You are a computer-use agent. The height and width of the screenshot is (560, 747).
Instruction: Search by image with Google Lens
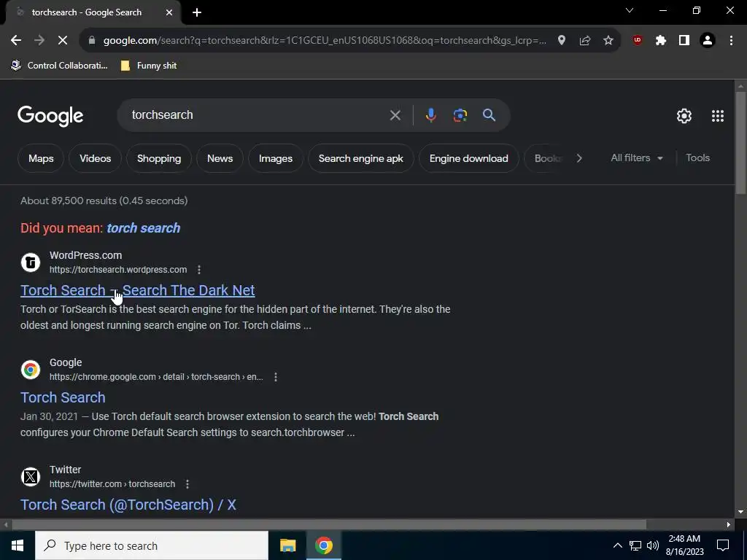[x=460, y=115]
